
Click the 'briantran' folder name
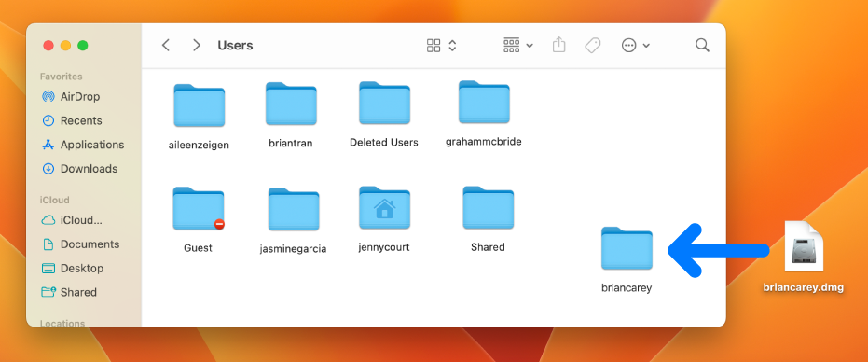291,144
